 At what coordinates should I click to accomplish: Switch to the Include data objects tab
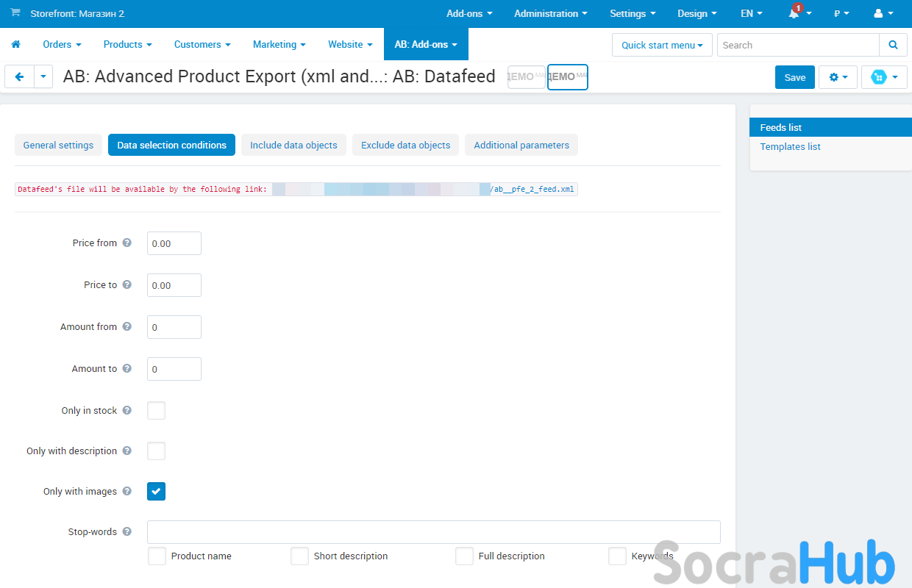pyautogui.click(x=293, y=145)
